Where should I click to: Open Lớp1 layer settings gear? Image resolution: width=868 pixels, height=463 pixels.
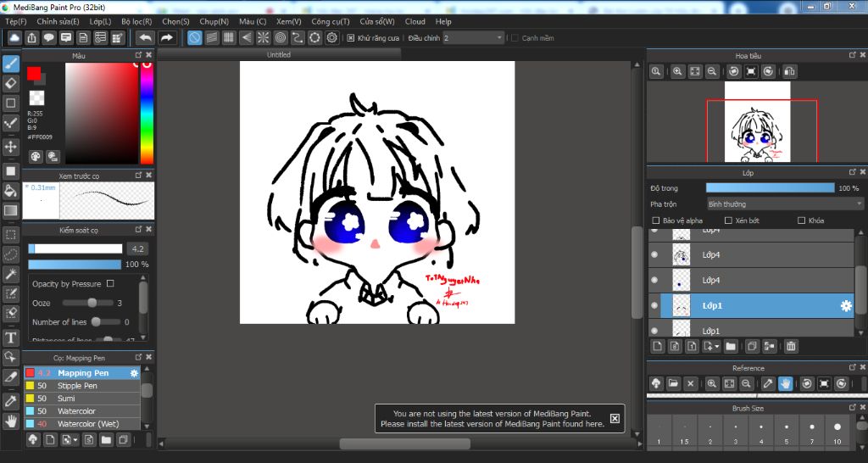[847, 306]
